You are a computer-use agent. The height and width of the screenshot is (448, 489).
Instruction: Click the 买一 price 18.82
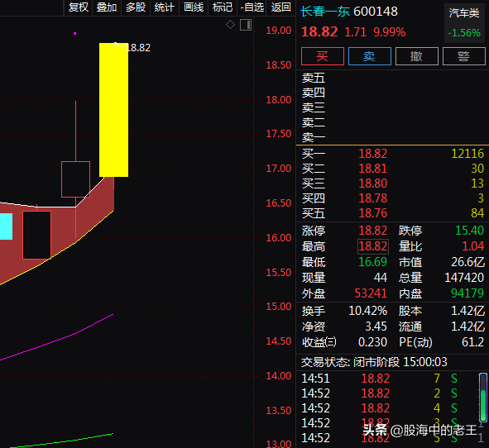pos(372,154)
